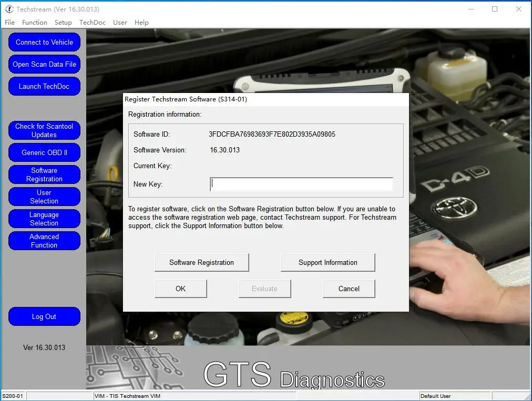Click the Techstream app icon in title bar

tap(9, 9)
